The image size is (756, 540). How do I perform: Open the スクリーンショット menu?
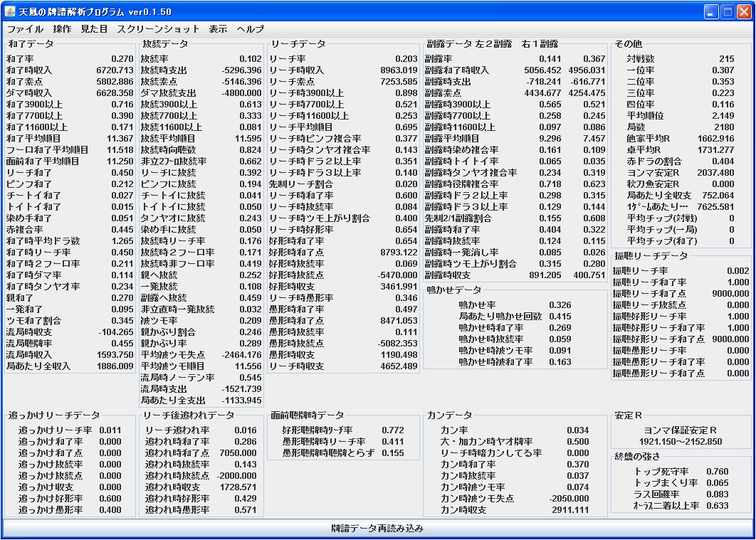coord(158,29)
